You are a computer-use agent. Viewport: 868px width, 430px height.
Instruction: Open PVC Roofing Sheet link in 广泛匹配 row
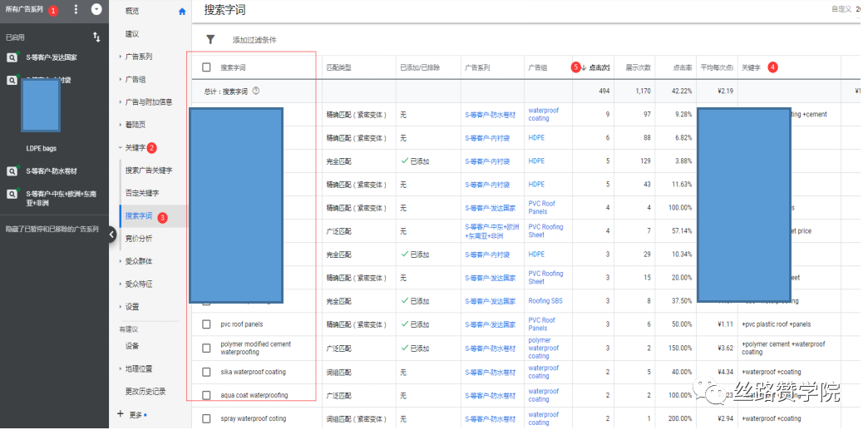point(545,230)
